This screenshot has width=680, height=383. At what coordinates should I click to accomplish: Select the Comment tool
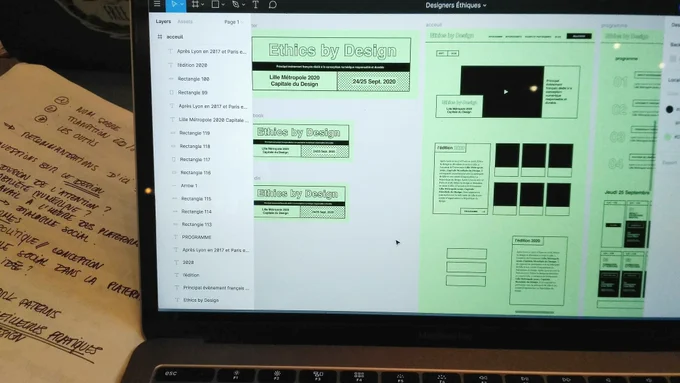(x=272, y=5)
